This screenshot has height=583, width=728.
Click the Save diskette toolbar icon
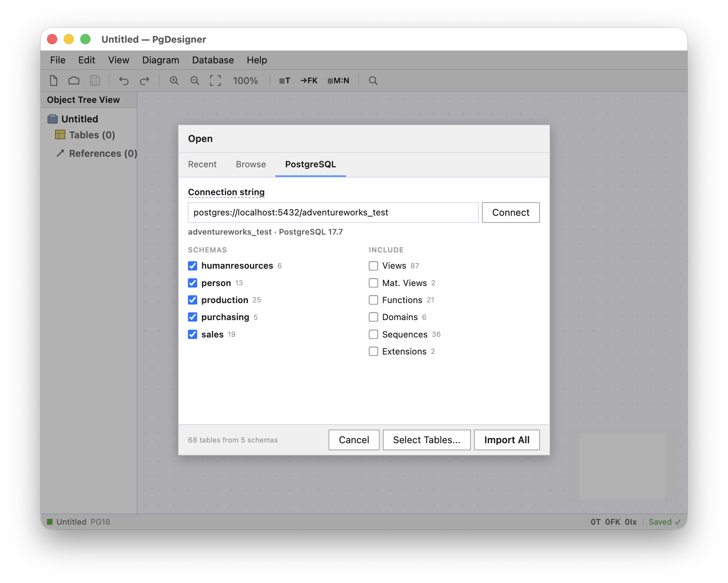pos(95,80)
